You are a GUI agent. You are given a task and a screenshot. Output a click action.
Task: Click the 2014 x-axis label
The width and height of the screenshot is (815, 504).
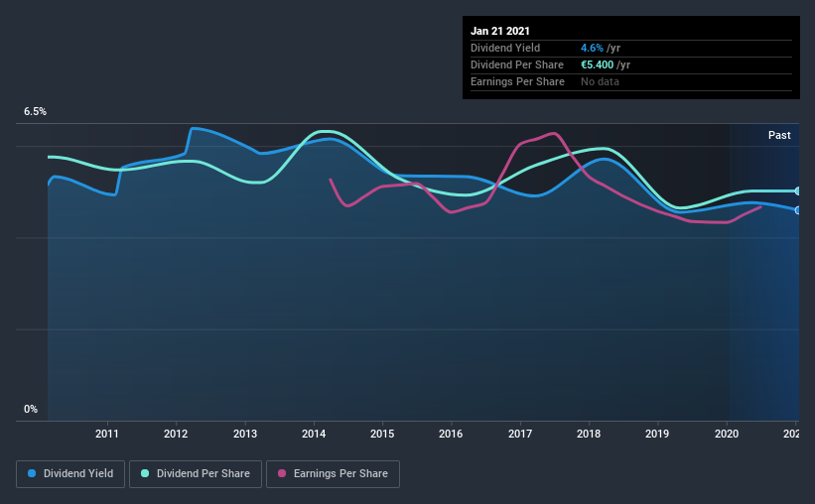click(x=314, y=434)
